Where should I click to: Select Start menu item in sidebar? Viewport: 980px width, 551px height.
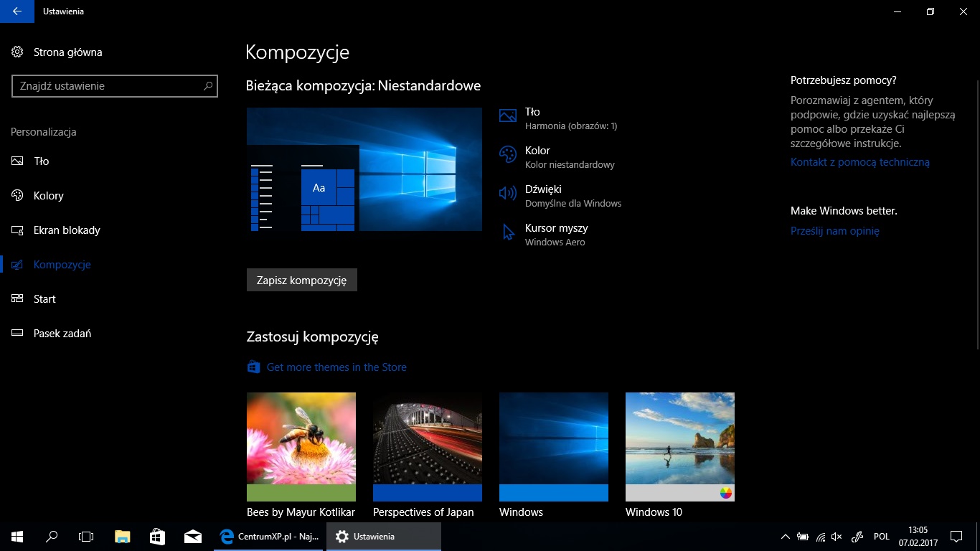pos(44,299)
